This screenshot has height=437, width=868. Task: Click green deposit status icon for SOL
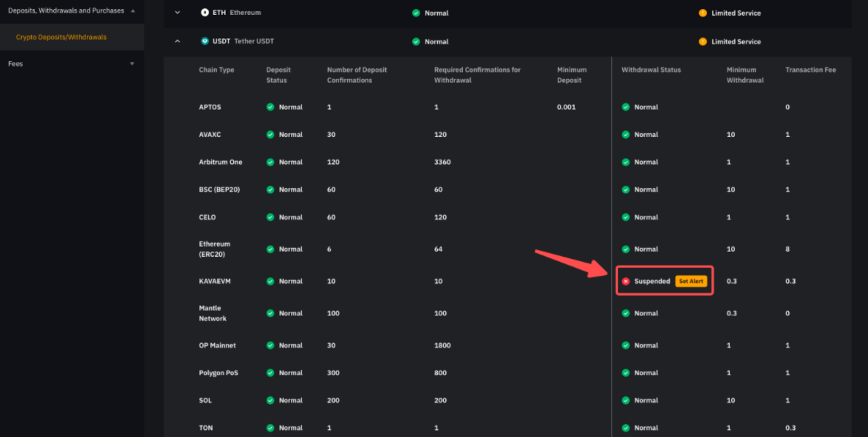(x=270, y=401)
